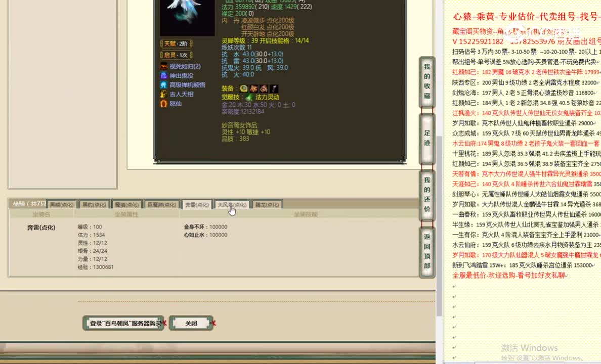Click the mount name 奔雷(点化)
Image resolution: width=601 pixels, height=364 pixels.
tap(41, 227)
